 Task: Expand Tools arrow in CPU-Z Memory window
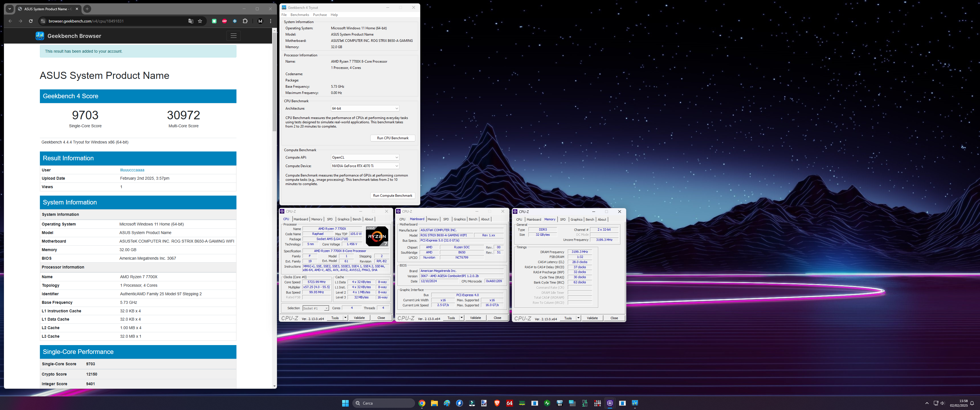tap(578, 318)
